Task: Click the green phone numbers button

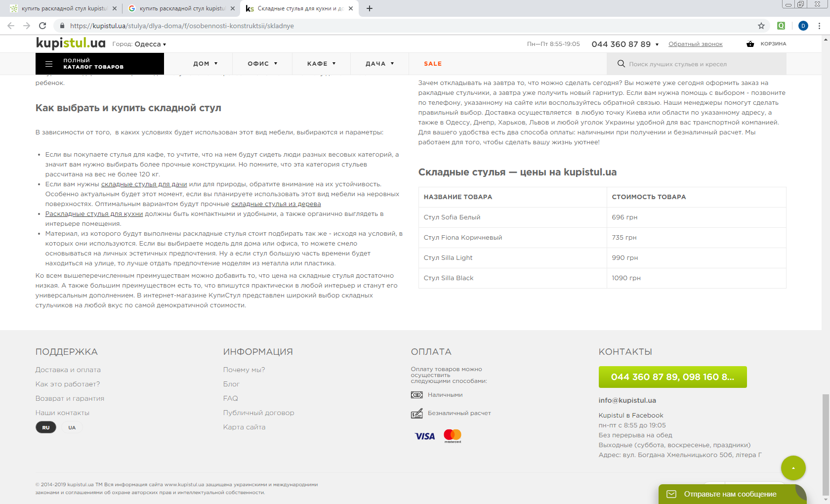Action: (672, 377)
